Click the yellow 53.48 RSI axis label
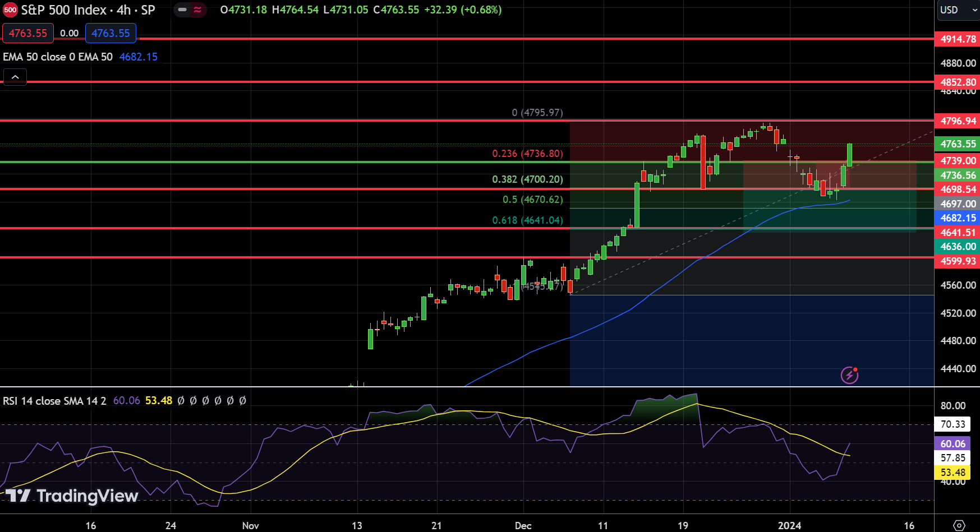Image resolution: width=980 pixels, height=532 pixels. (953, 473)
